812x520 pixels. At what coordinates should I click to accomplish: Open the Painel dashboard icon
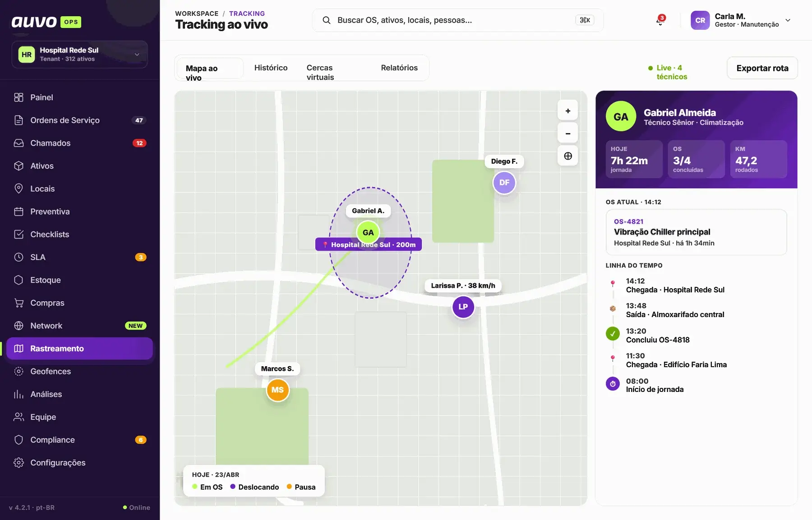pos(18,97)
